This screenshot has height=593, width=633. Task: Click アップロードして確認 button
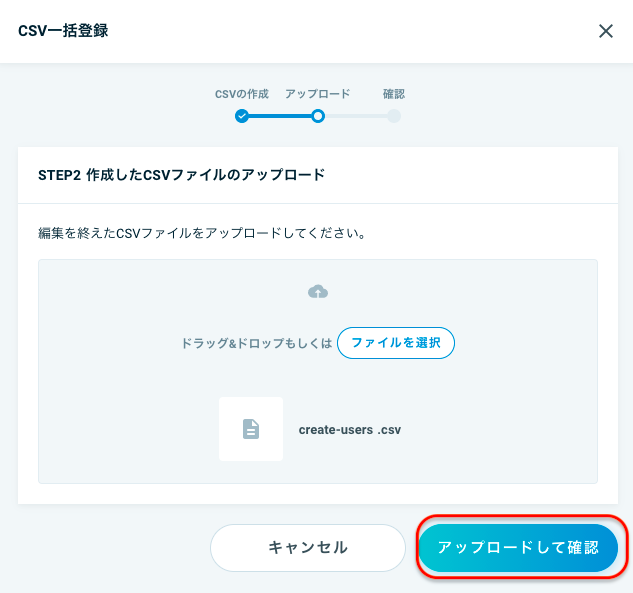pos(518,547)
